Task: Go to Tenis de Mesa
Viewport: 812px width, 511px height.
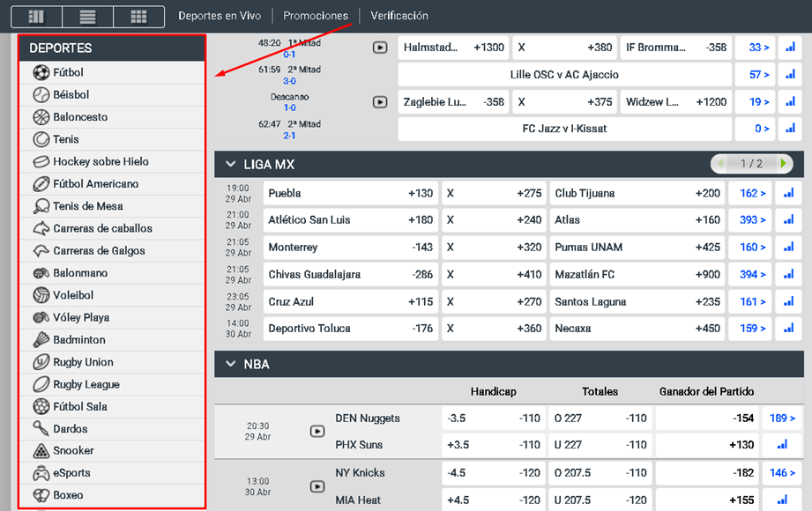Action: (x=112, y=206)
